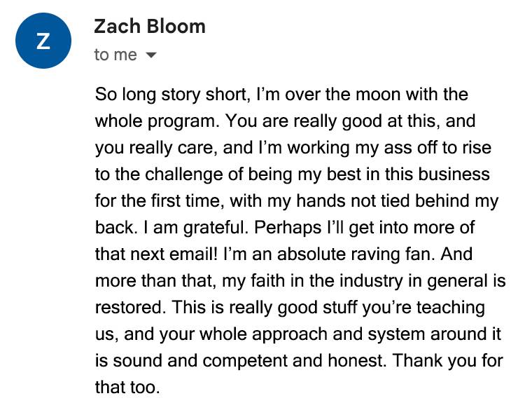Click the words "absolute raving fan"
Image resolution: width=532 pixels, height=410 pixels.
(x=356, y=254)
